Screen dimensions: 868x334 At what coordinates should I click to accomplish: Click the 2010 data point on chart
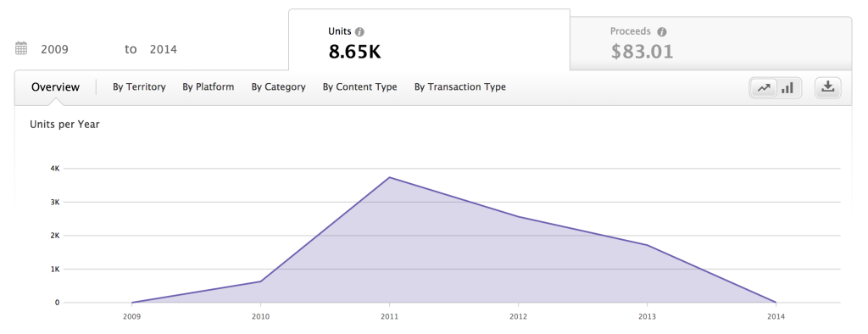(261, 281)
